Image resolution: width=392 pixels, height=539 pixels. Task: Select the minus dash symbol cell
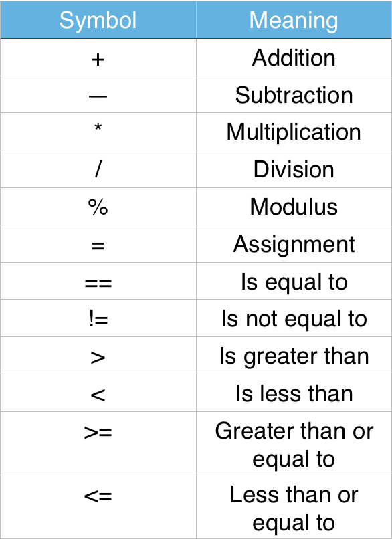click(98, 94)
